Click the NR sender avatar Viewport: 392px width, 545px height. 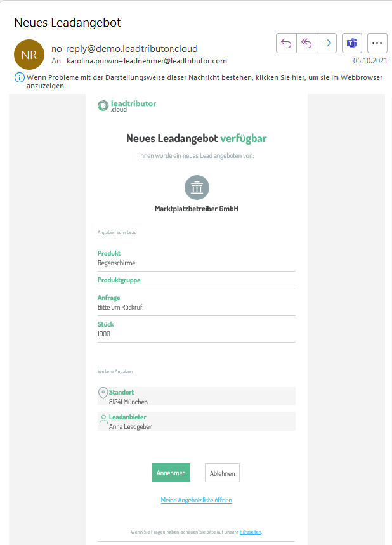pos(29,55)
